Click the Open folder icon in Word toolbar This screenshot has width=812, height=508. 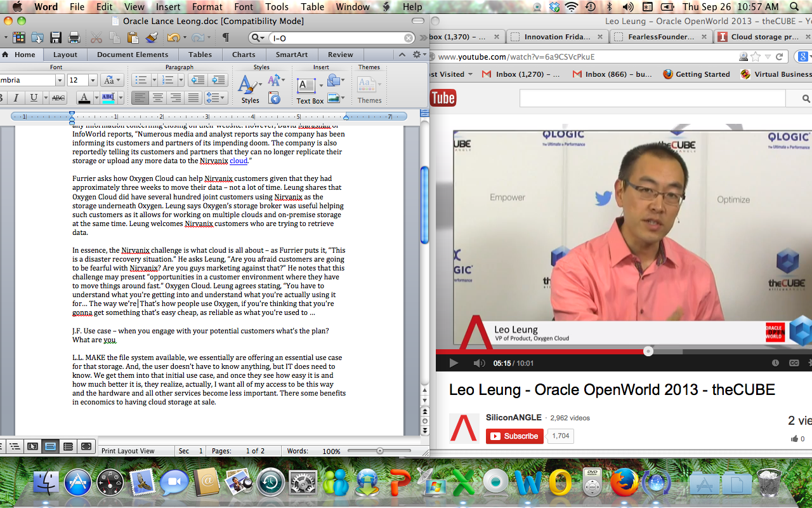pos(38,37)
